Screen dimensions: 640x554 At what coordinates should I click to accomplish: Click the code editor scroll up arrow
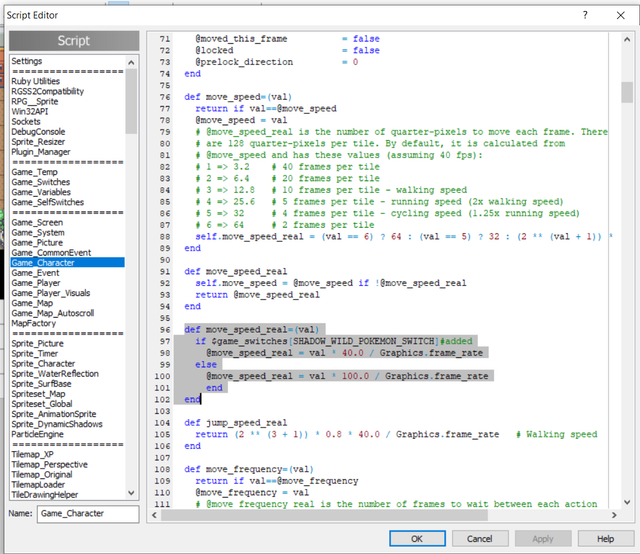tap(627, 40)
